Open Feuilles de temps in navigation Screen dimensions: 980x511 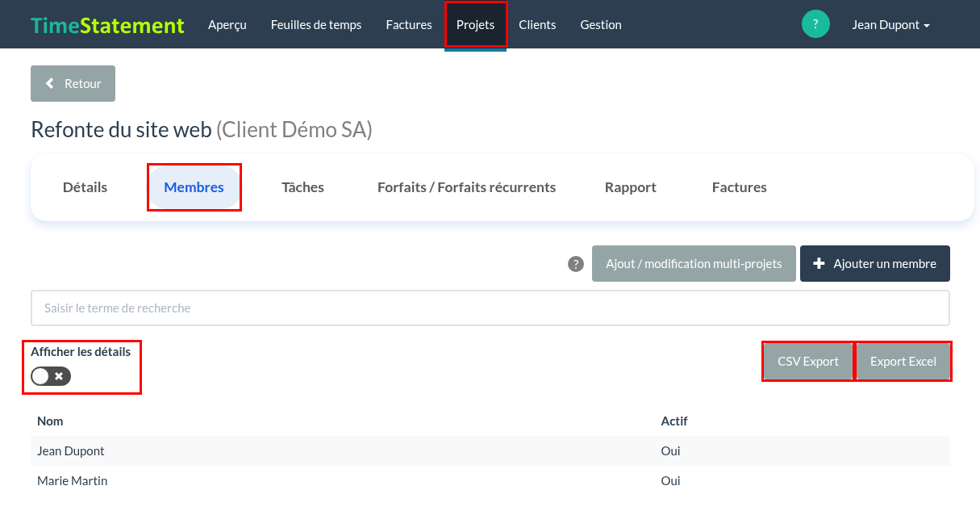(x=316, y=25)
